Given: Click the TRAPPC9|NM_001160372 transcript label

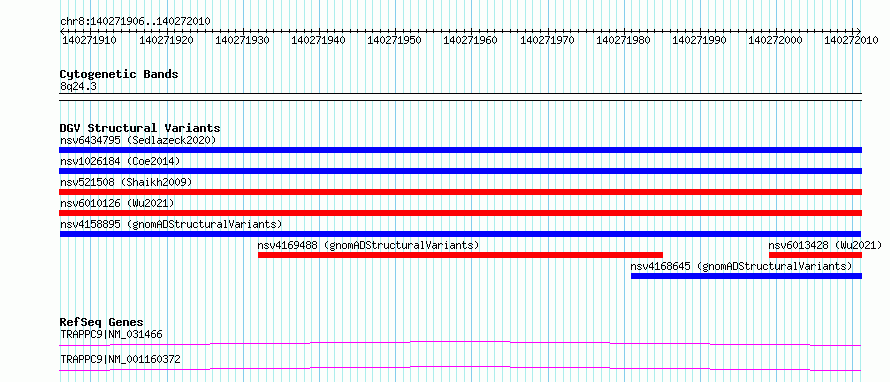Looking at the screenshot, I should click(x=120, y=359).
